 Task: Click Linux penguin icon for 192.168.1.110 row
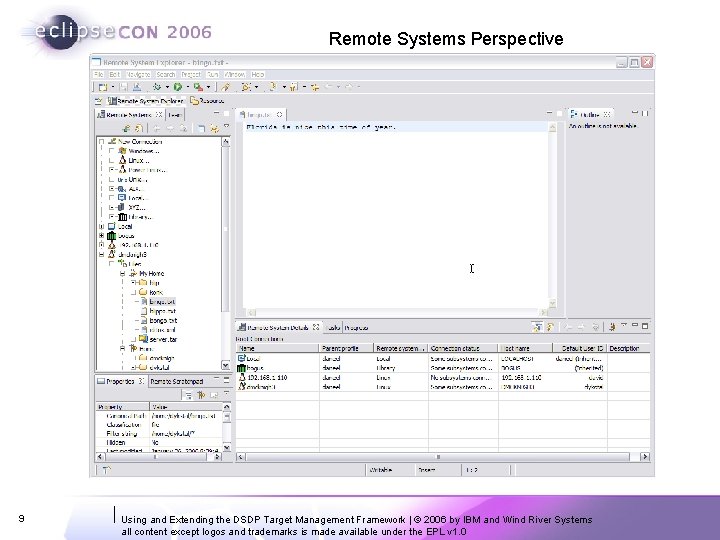click(x=242, y=377)
